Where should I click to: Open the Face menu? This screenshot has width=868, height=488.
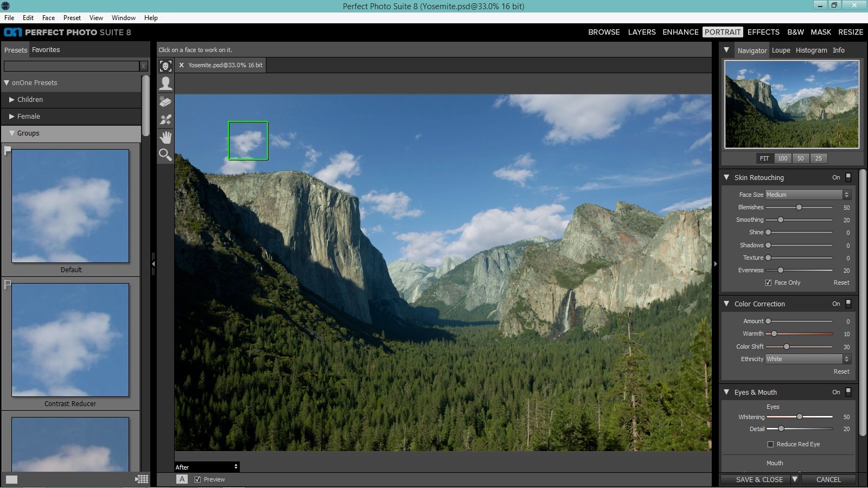(x=48, y=18)
